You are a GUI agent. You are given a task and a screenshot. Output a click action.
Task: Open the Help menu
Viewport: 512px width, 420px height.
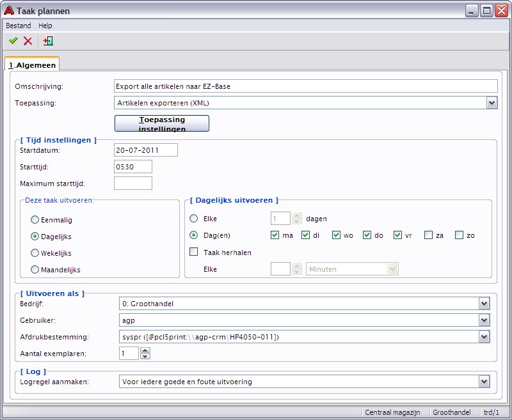coord(45,26)
